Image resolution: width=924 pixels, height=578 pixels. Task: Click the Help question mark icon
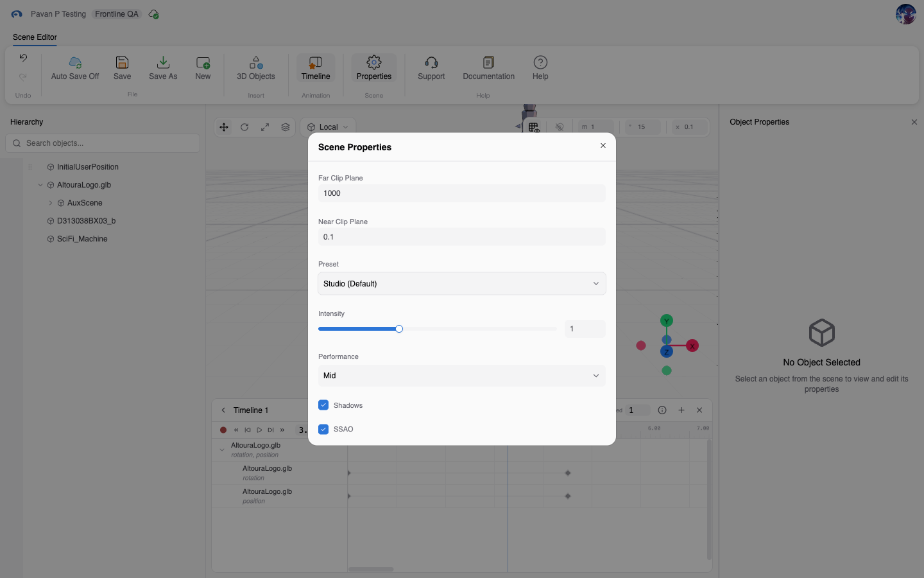(x=540, y=62)
